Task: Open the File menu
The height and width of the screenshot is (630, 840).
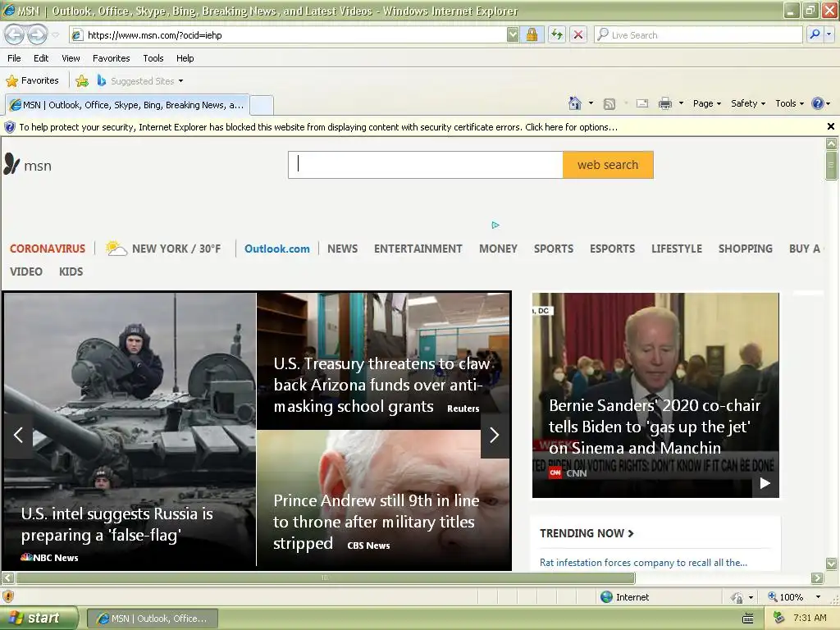Action: tap(15, 58)
